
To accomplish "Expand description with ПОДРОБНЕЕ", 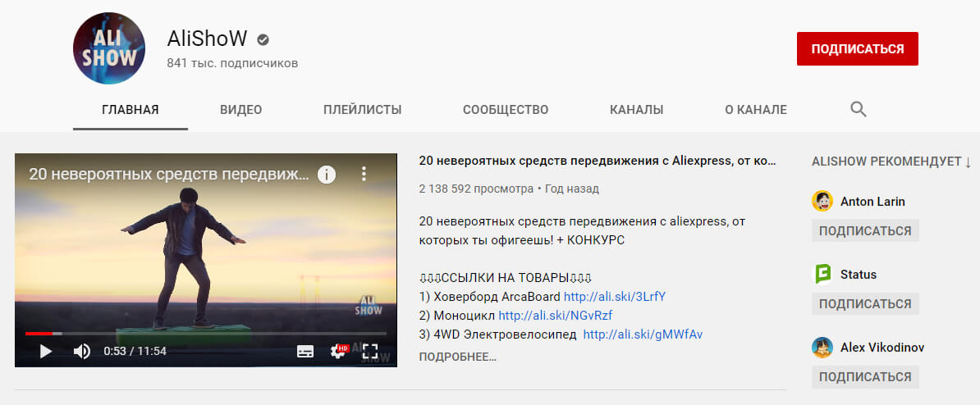I will [457, 357].
